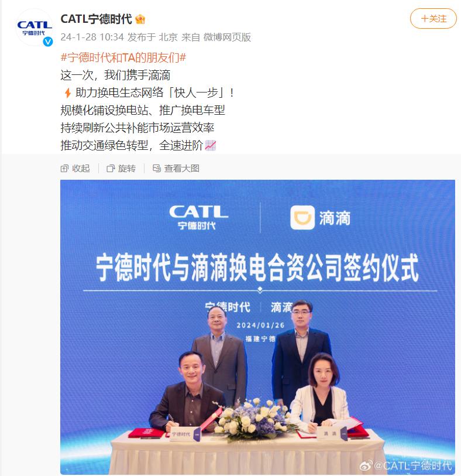
Task: Click the DiDi logo in the photo
Action: pyautogui.click(x=320, y=218)
